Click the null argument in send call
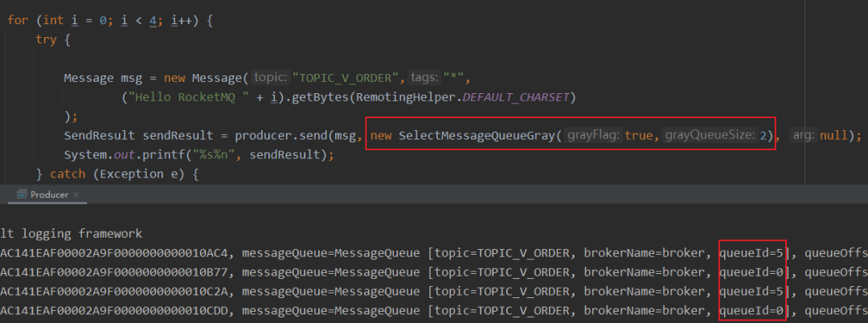The width and height of the screenshot is (868, 323). 833,135
